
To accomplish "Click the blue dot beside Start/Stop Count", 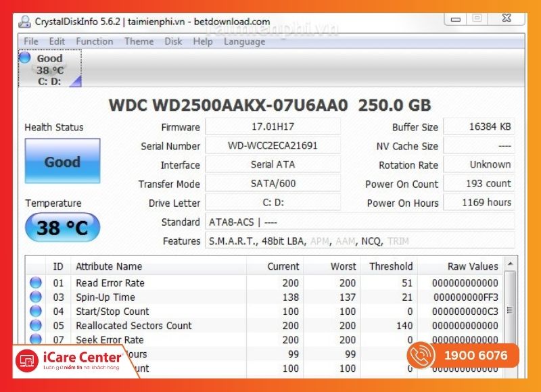I will (x=36, y=311).
